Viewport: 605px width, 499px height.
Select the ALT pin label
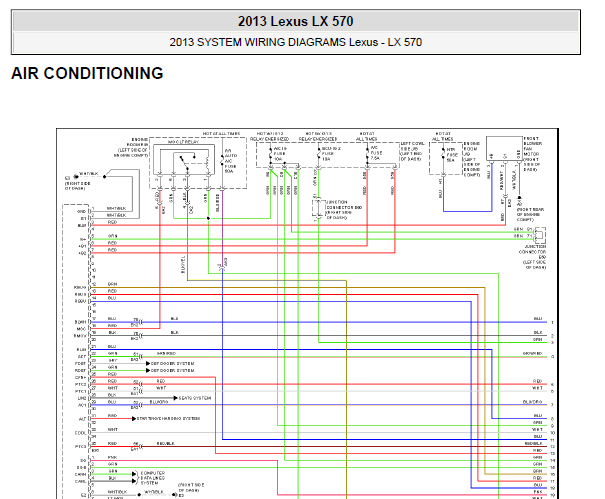83,419
